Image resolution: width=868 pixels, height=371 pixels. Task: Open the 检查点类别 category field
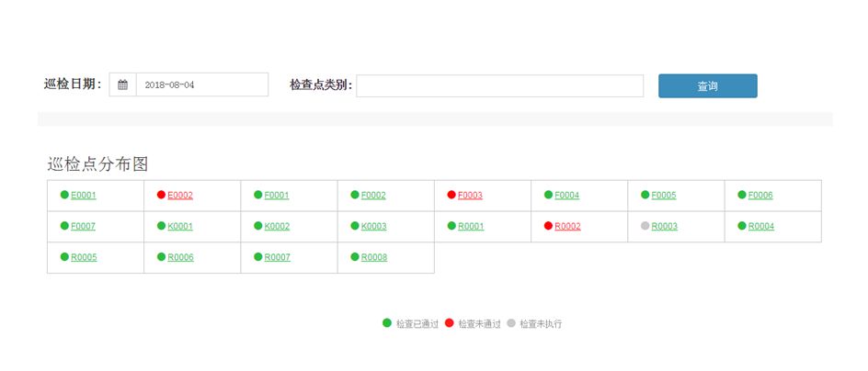pos(499,86)
